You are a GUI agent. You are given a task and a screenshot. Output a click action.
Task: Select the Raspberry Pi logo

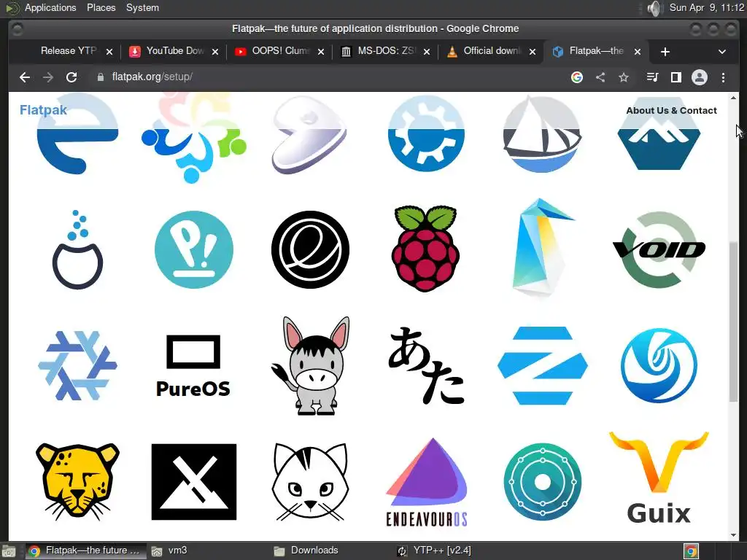pyautogui.click(x=425, y=249)
